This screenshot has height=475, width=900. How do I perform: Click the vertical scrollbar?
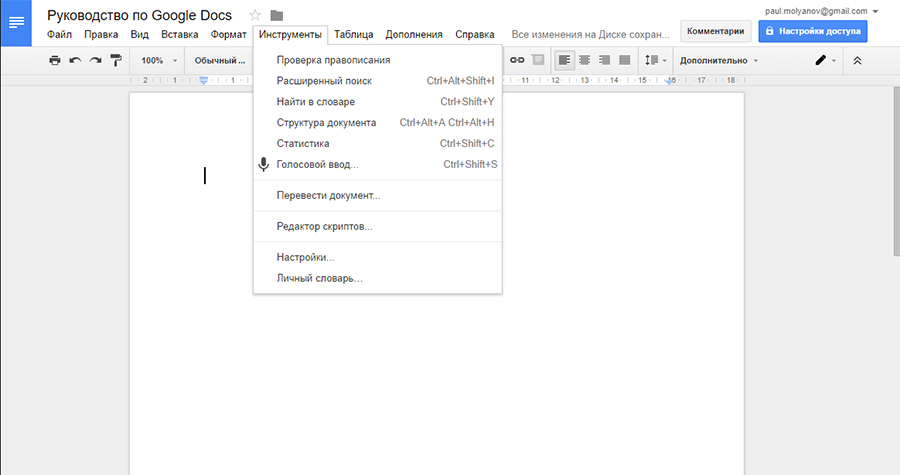coord(896,171)
